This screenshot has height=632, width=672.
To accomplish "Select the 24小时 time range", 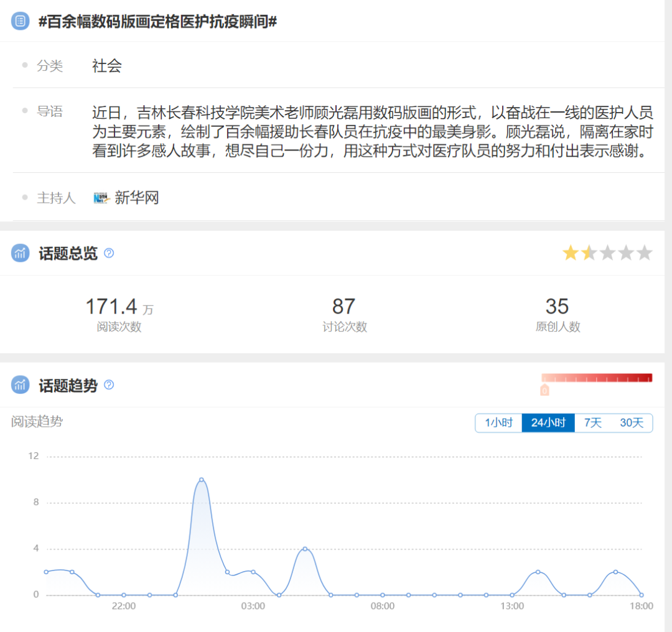I will (548, 423).
